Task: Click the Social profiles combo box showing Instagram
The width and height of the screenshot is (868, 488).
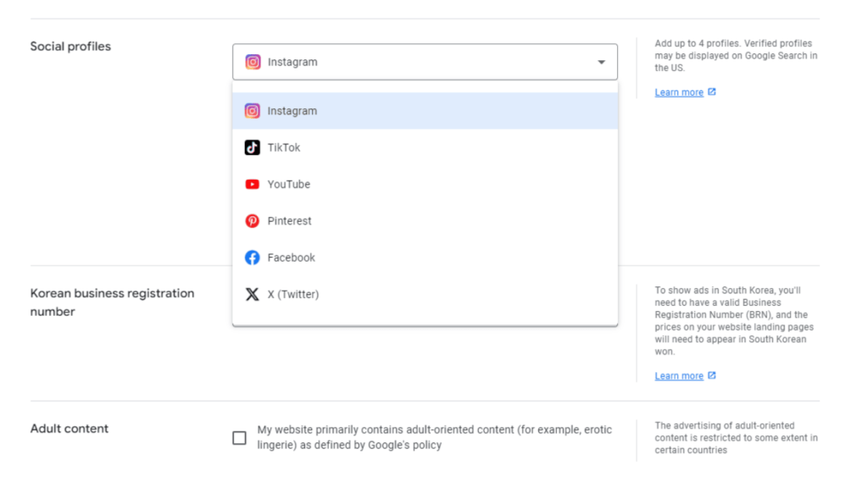Action: point(426,62)
